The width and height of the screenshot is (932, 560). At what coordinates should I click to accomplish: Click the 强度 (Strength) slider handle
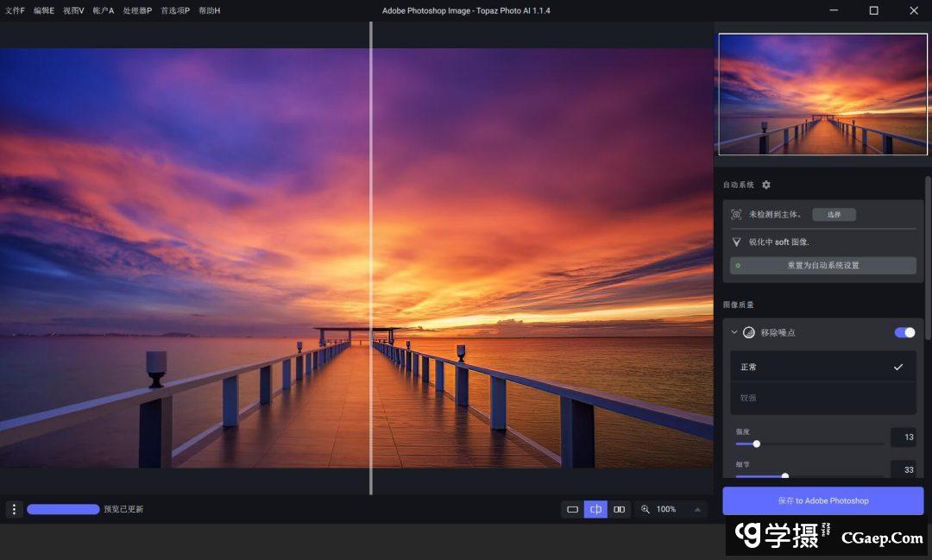pyautogui.click(x=757, y=444)
